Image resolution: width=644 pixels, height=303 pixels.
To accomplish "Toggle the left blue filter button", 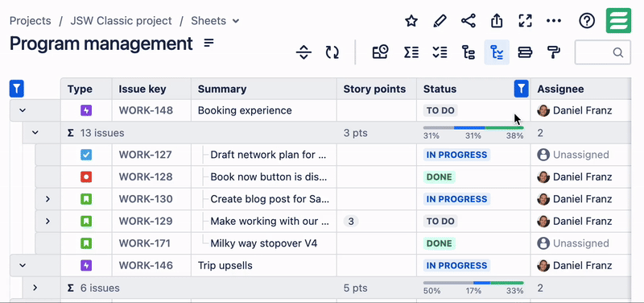I will point(16,89).
